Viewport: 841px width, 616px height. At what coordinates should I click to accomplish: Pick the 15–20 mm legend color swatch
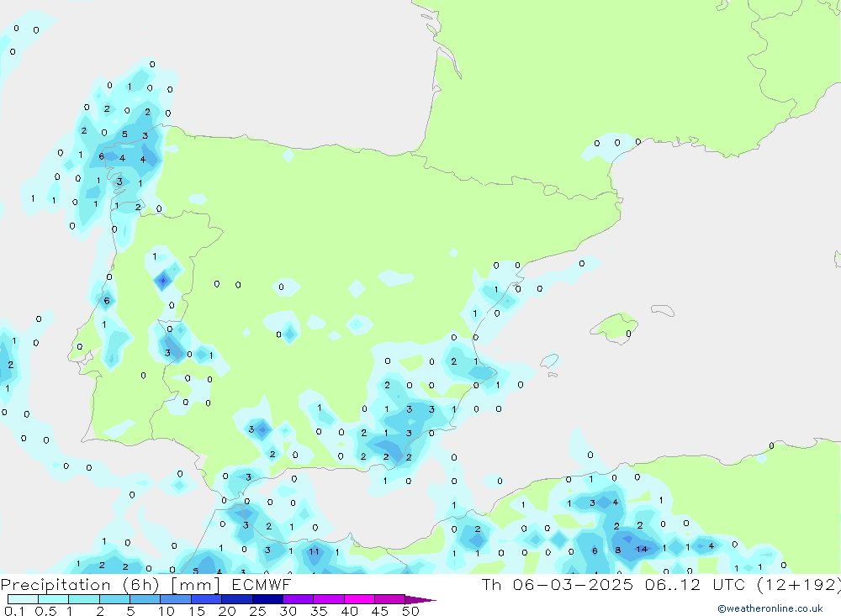pos(207,599)
